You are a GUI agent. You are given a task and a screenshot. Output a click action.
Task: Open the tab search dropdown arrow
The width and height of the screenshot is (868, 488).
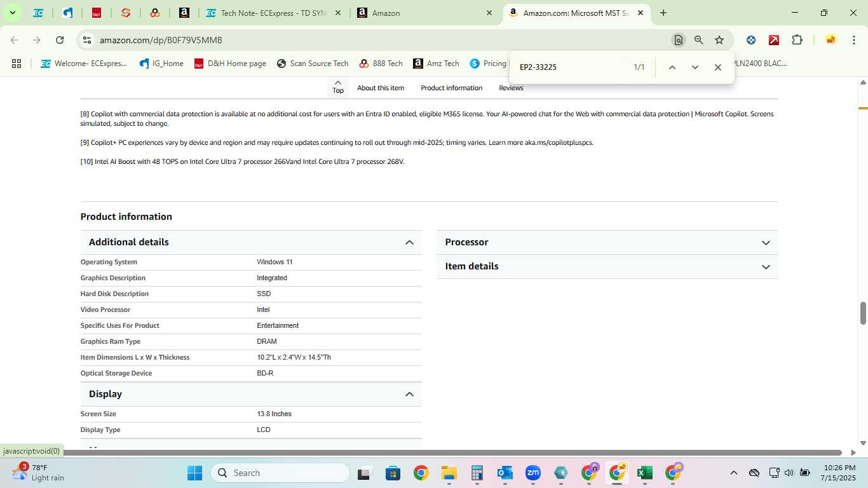(12, 13)
